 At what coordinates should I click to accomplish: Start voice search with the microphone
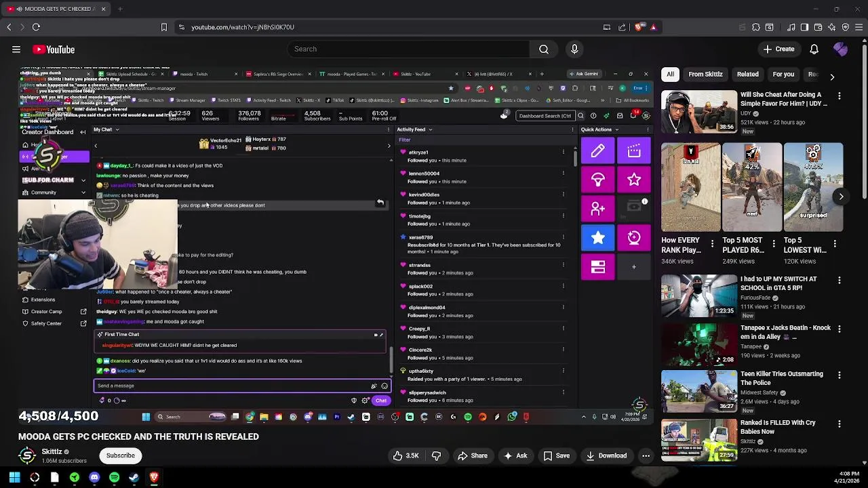(574, 49)
